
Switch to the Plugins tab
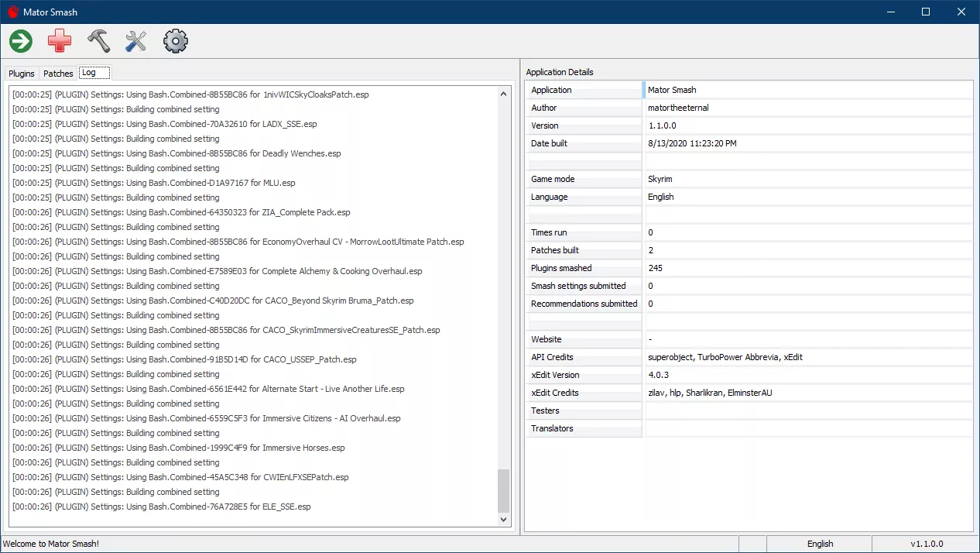(x=22, y=74)
